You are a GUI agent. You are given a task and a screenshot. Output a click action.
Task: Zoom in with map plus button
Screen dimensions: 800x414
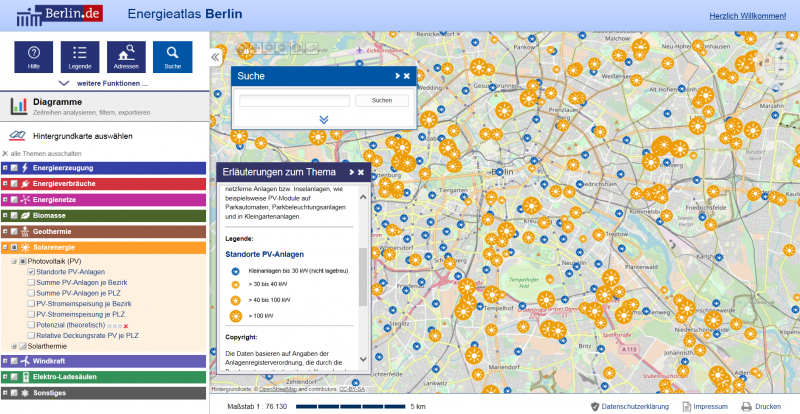[x=781, y=58]
